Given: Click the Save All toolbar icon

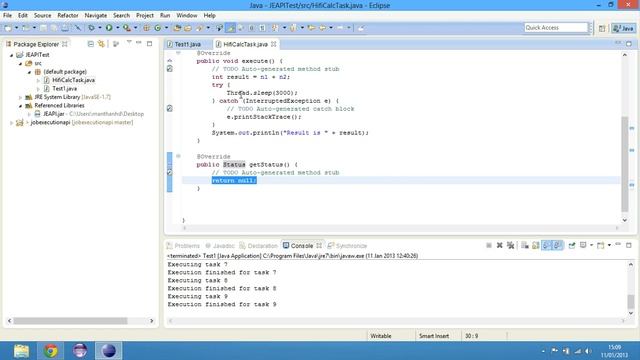Looking at the screenshot, I should point(54,28).
